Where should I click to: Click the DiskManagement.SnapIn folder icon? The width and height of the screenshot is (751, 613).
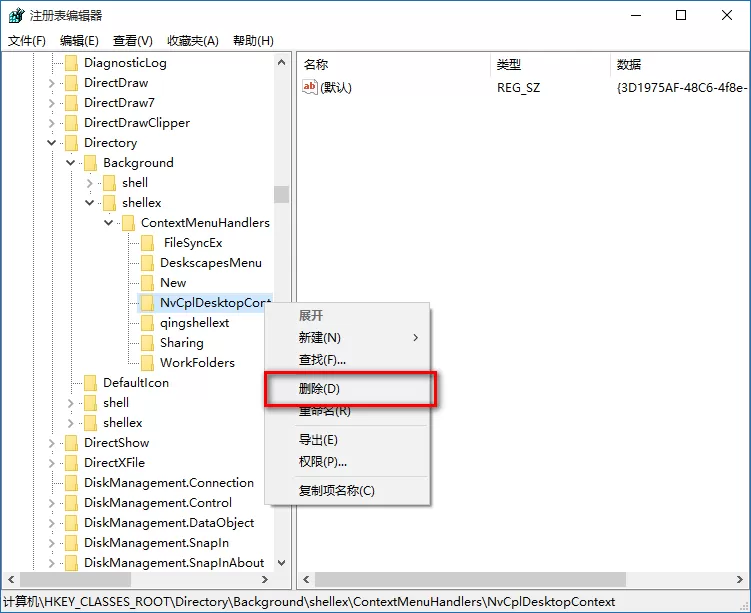(x=71, y=543)
